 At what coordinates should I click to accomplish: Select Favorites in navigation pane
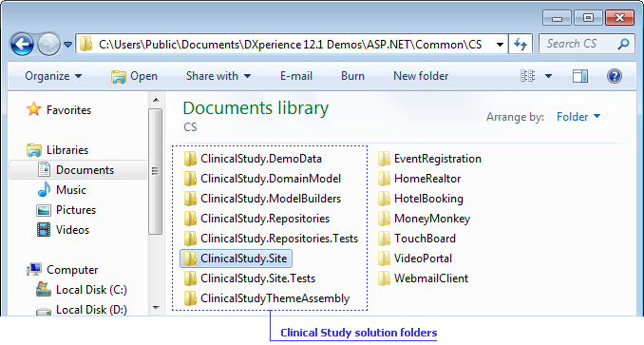click(x=59, y=109)
